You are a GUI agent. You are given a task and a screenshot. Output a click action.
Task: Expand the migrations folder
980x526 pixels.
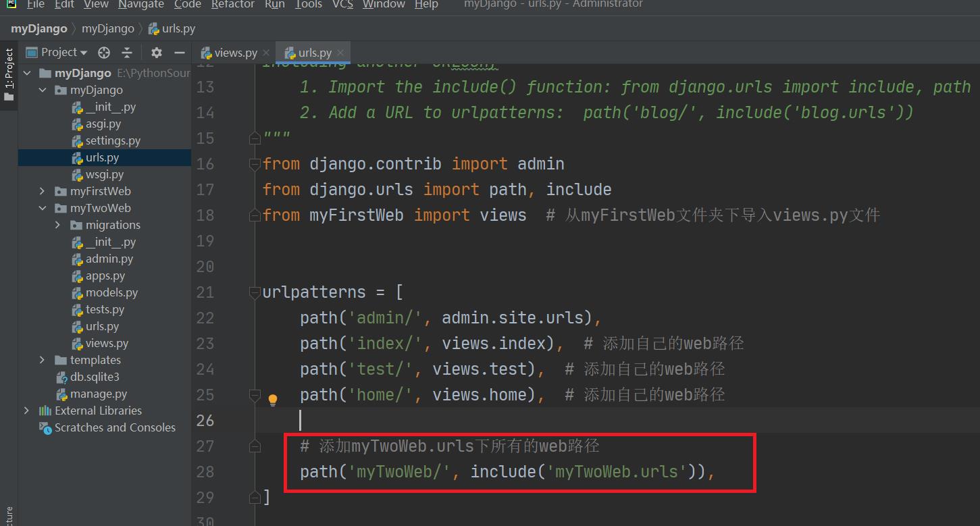coord(58,225)
